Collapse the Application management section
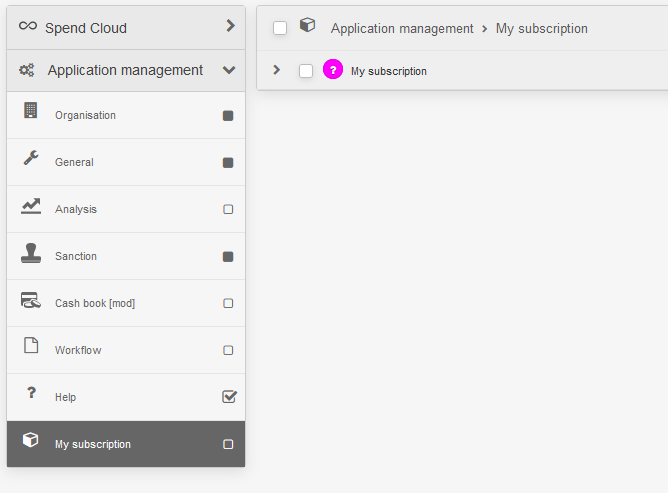 [229, 70]
